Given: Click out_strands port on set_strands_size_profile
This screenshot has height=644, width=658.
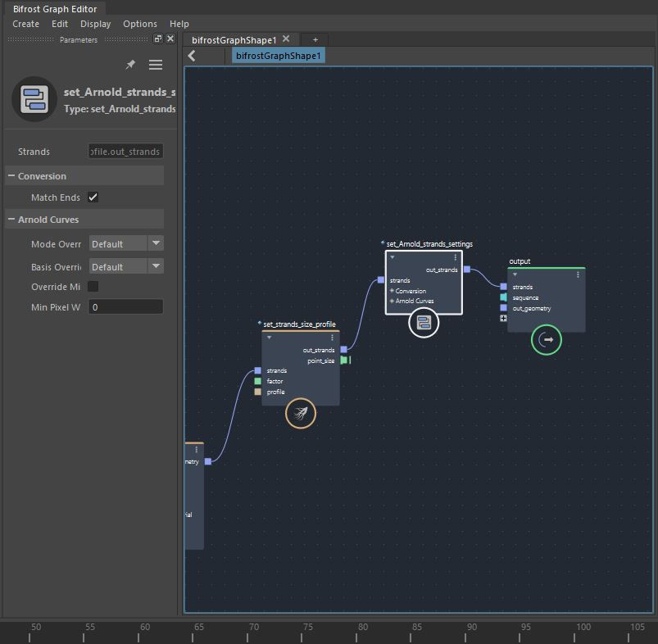Looking at the screenshot, I should pyautogui.click(x=343, y=350).
